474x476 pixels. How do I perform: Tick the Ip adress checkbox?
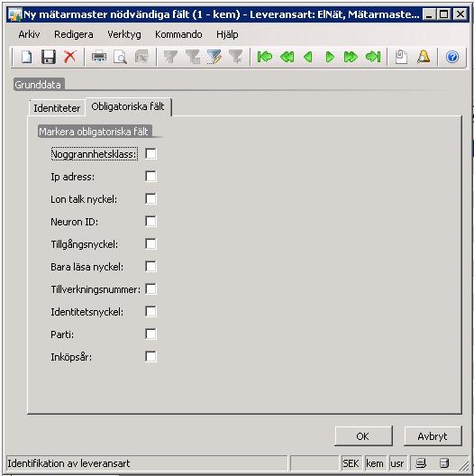[x=150, y=176]
